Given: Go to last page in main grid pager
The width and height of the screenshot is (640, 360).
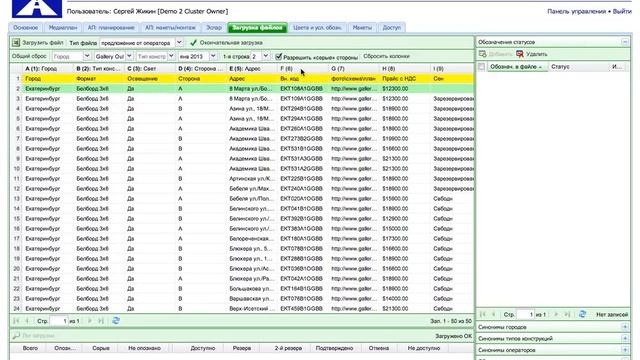Looking at the screenshot, I should [x=101, y=321].
